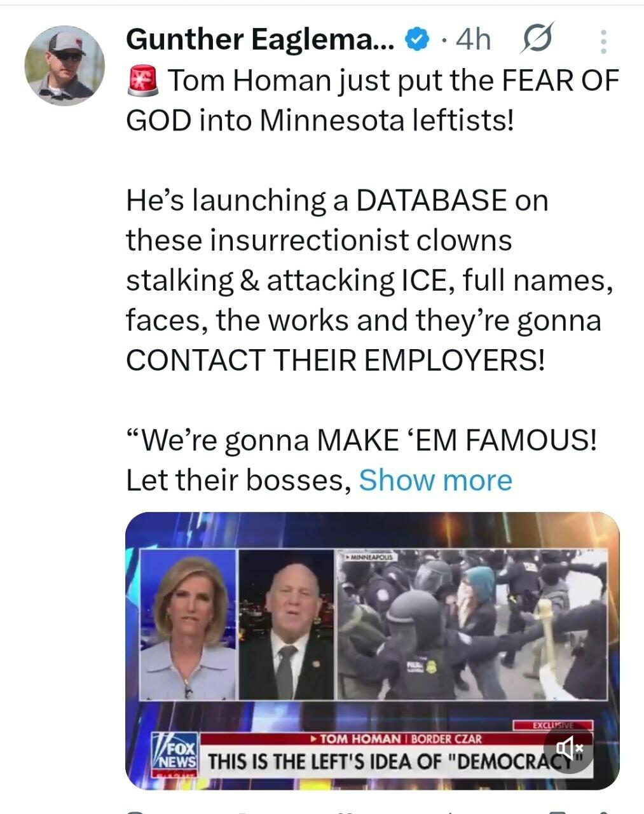Viewport: 644px width, 814px height.
Task: Open the three-dot more options menu
Action: click(x=603, y=41)
